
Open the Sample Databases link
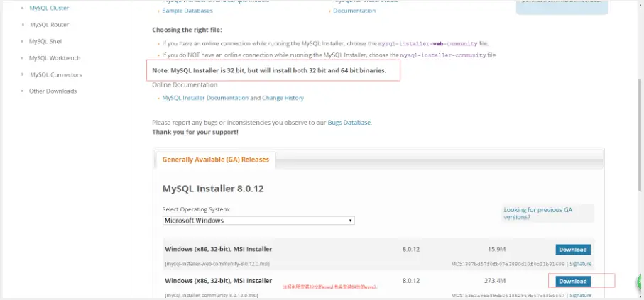pyautogui.click(x=187, y=11)
